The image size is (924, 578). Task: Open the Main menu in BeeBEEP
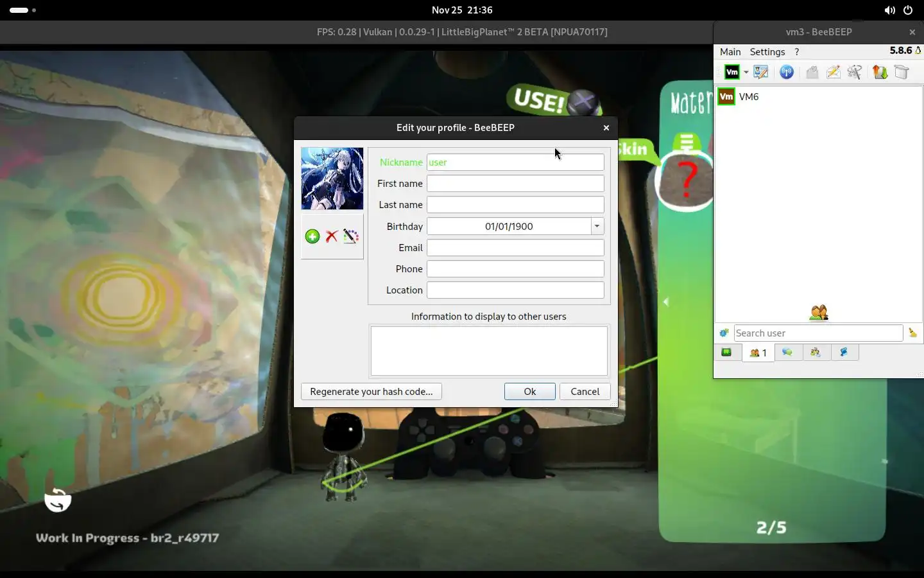pos(730,51)
